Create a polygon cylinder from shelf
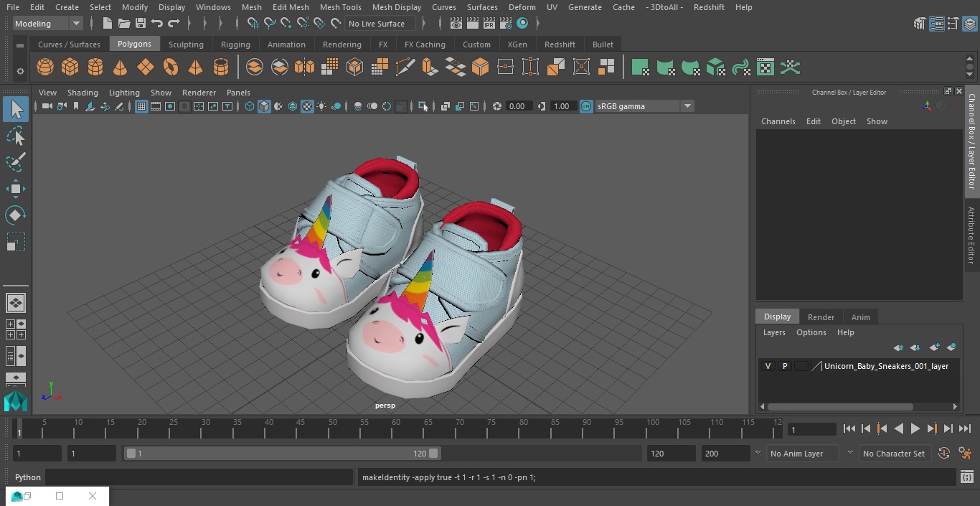This screenshot has width=980, height=506. [95, 67]
